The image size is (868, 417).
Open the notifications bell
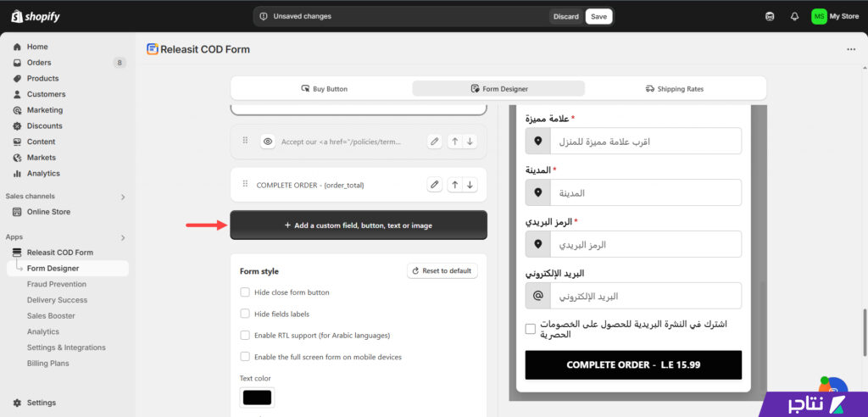pos(794,17)
